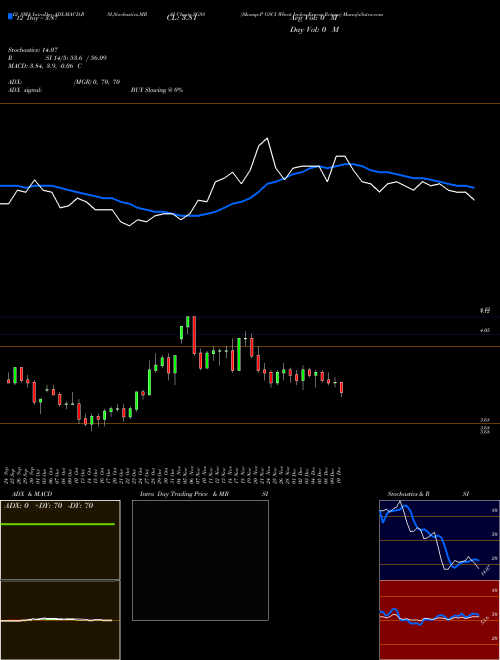Click the red RSI chart panel
Screen dimensions: 500x660
point(439,620)
